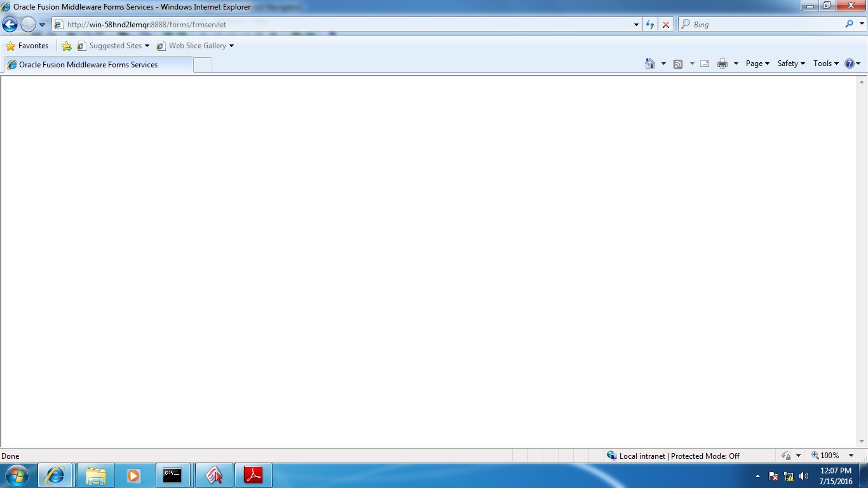
Task: Open the Safety menu
Action: (790, 64)
